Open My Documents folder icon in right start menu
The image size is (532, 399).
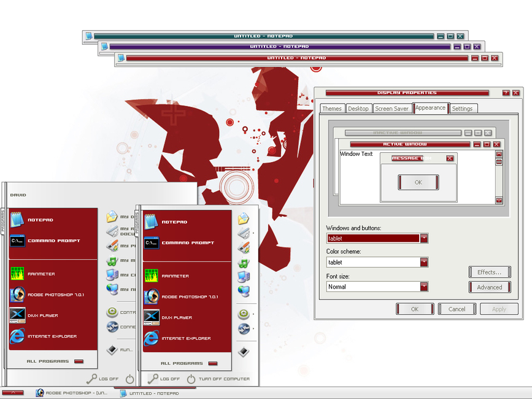(244, 219)
